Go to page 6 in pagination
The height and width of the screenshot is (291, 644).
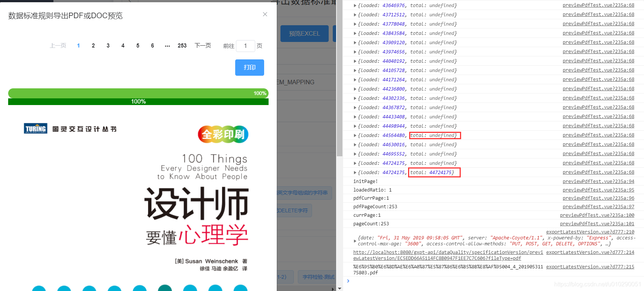click(x=152, y=46)
